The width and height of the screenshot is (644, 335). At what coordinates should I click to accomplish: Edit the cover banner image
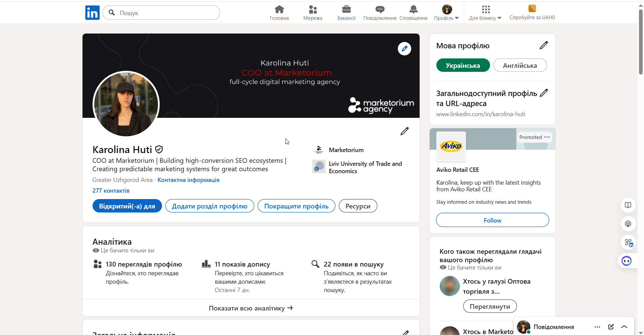[x=405, y=49]
